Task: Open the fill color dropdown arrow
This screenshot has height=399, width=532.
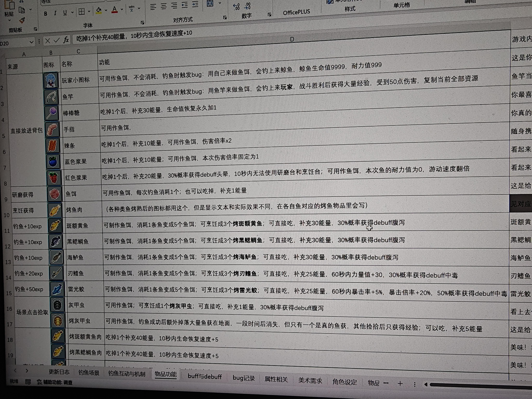Action: click(106, 10)
